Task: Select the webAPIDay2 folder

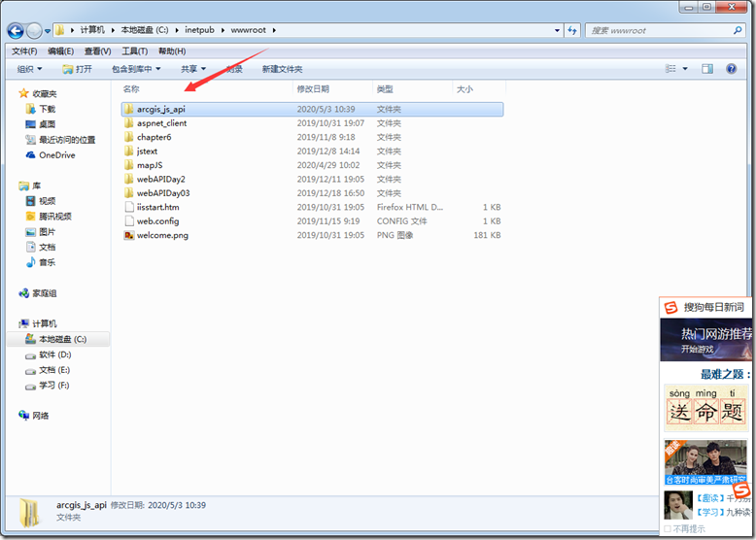Action: click(312, 180)
